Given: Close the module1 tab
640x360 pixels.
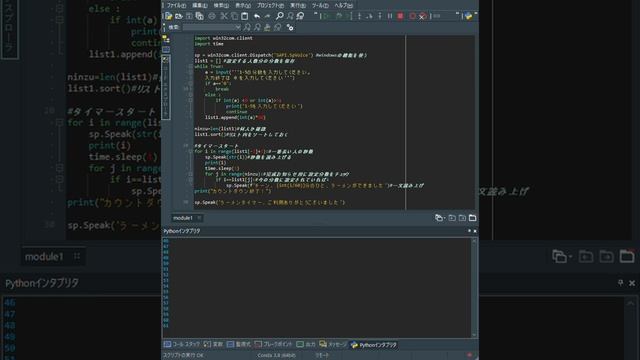Looking at the screenshot, I should [199, 218].
